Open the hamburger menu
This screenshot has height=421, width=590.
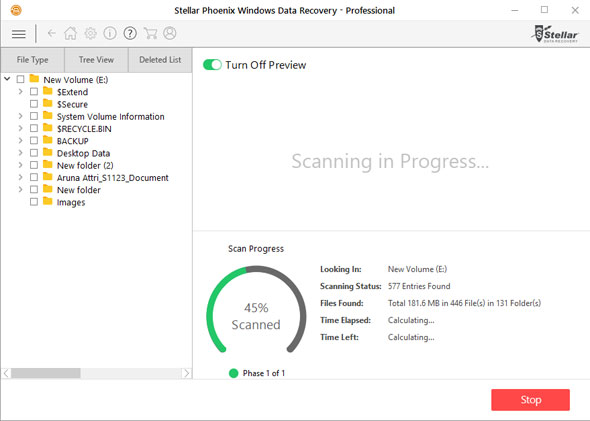coord(18,34)
